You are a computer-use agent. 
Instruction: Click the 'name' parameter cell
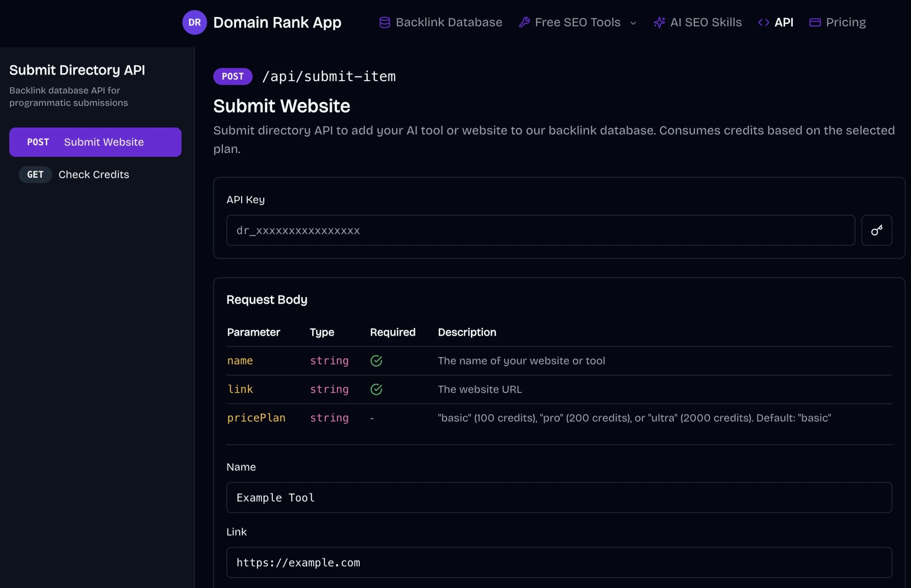(x=240, y=361)
